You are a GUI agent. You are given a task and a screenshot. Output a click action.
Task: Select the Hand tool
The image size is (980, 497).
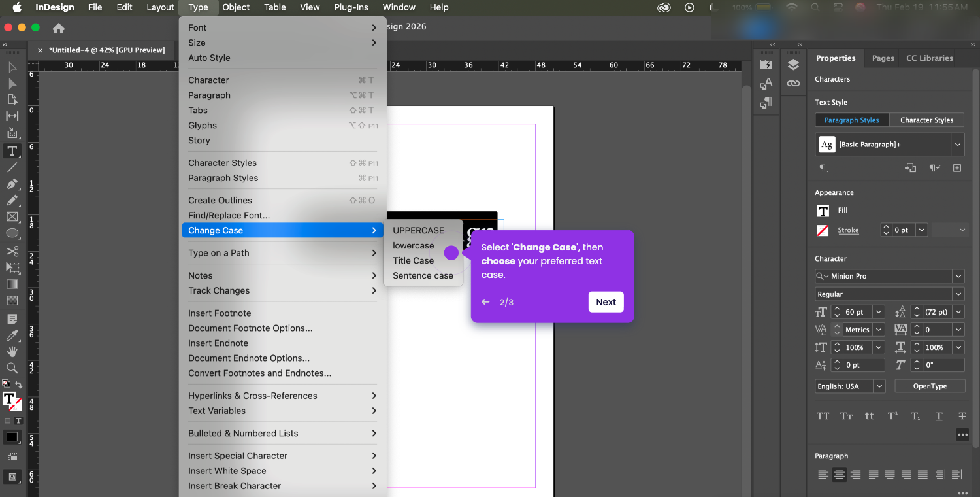click(x=12, y=352)
